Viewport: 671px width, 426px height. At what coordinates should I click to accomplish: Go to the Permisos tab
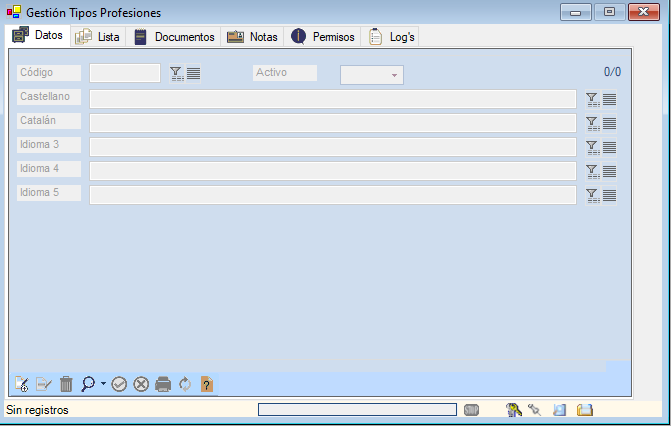323,37
